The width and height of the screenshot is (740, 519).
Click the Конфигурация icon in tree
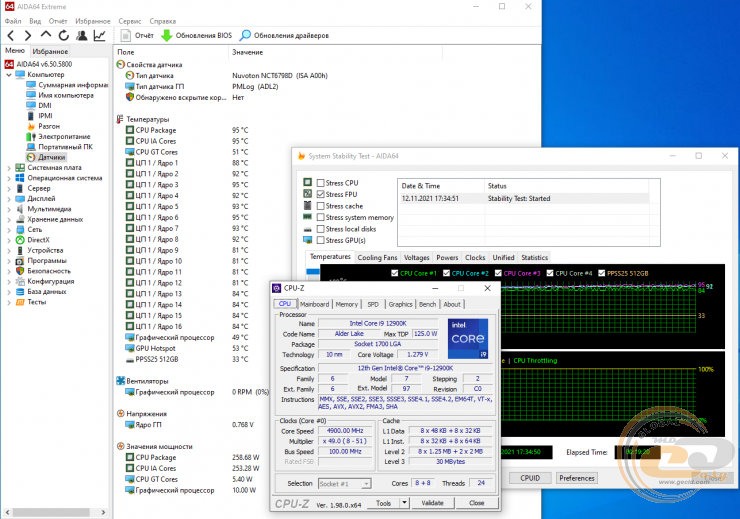click(20, 281)
